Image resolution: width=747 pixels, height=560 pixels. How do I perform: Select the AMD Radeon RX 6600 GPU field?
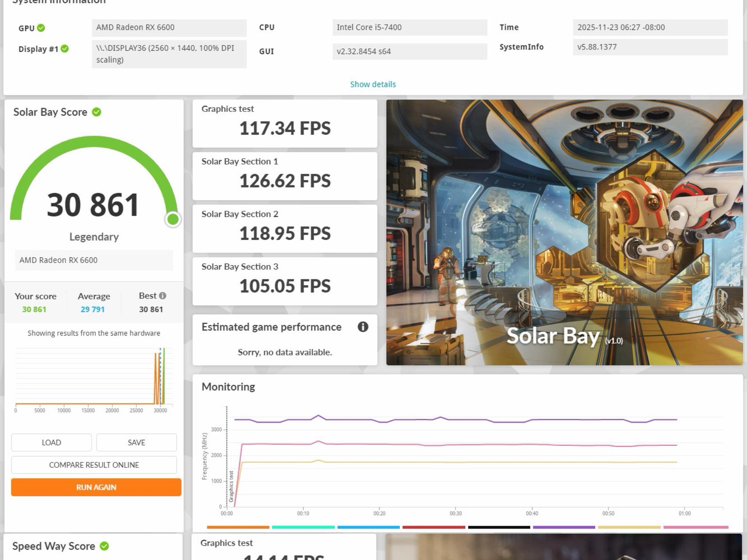click(x=169, y=28)
